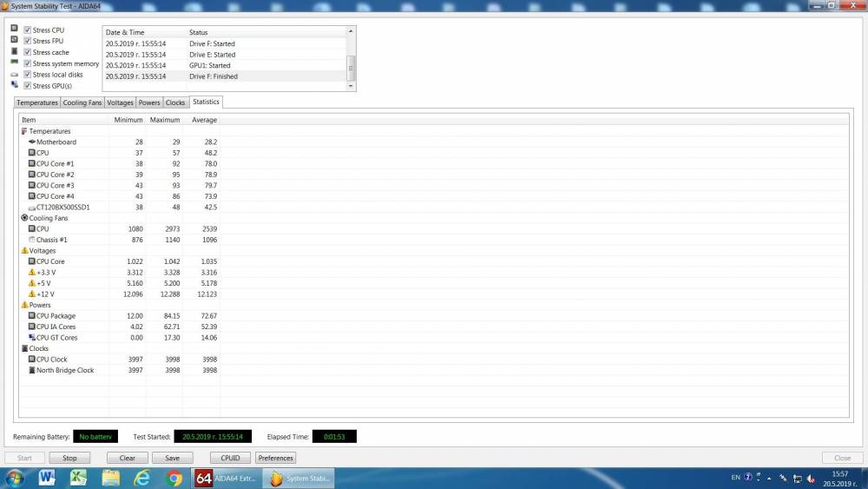
Task: Select the CPU Clock row
Action: point(120,360)
